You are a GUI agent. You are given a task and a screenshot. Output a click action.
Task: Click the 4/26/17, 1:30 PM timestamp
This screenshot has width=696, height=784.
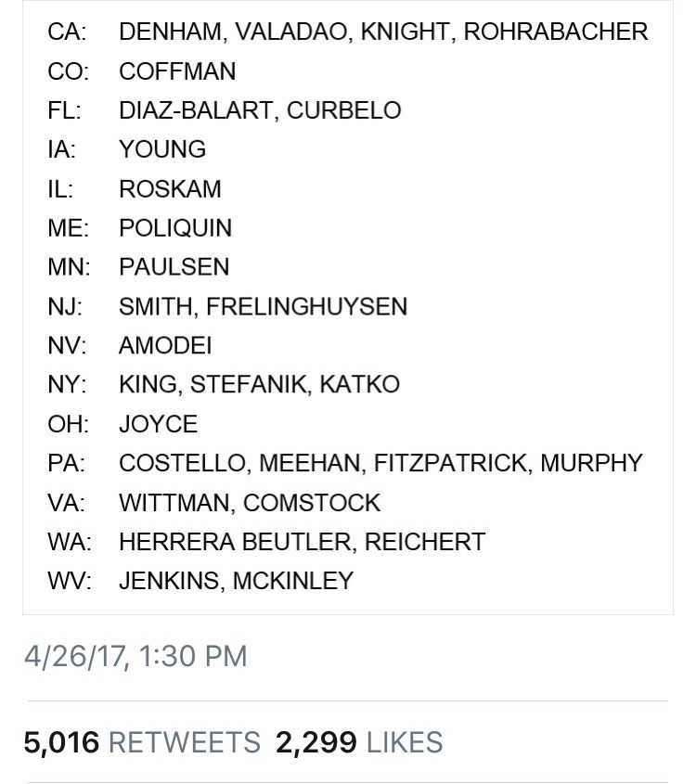point(135,657)
